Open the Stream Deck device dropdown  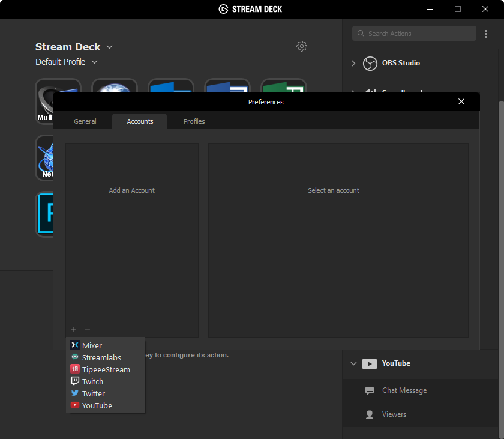click(x=109, y=47)
